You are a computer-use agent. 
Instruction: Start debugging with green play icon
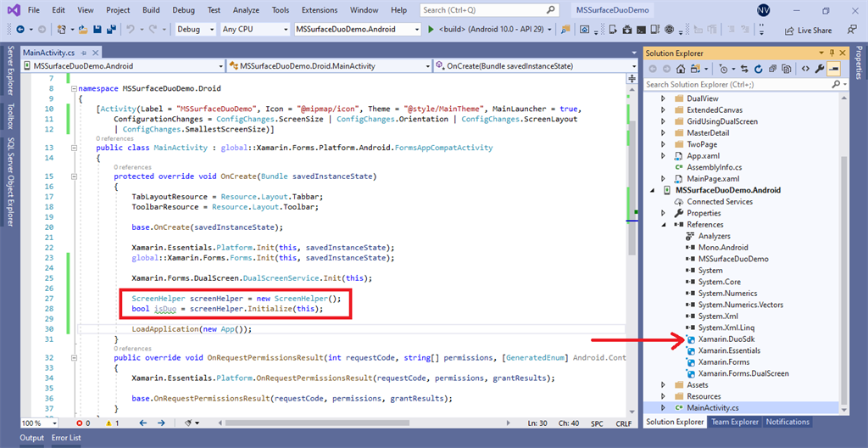431,30
